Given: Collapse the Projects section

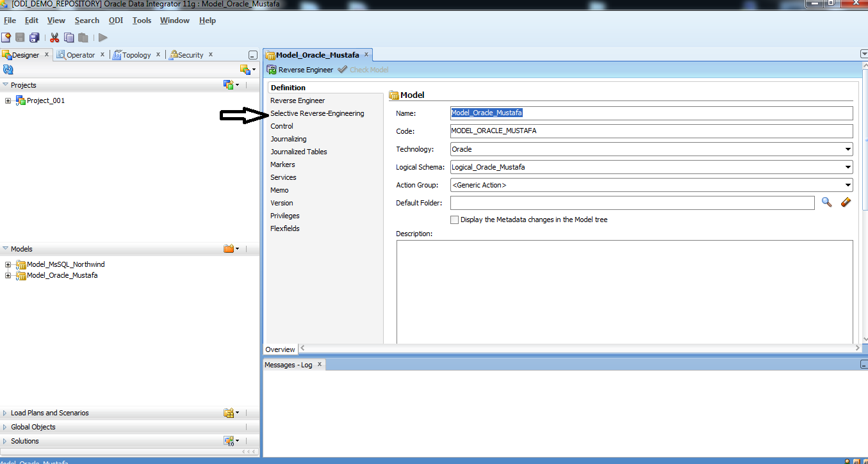Looking at the screenshot, I should [x=5, y=84].
